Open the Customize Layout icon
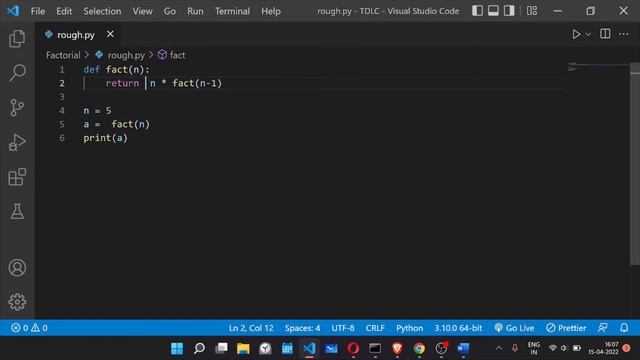The image size is (640, 360). pyautogui.click(x=531, y=11)
